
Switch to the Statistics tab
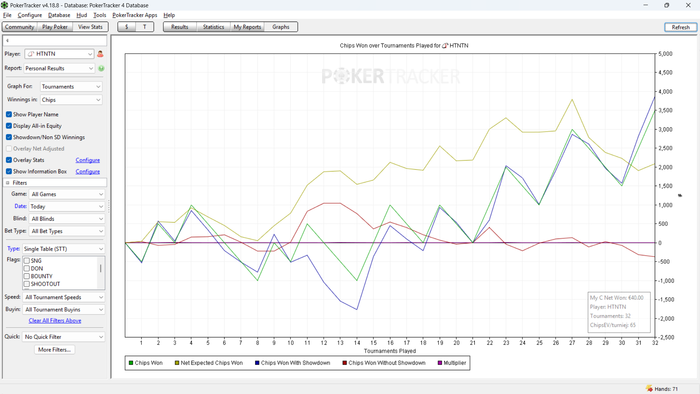[213, 27]
